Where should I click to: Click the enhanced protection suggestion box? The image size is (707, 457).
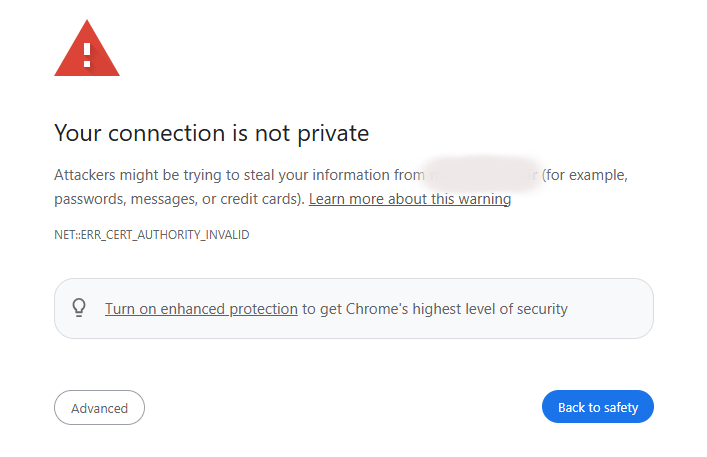tap(354, 308)
